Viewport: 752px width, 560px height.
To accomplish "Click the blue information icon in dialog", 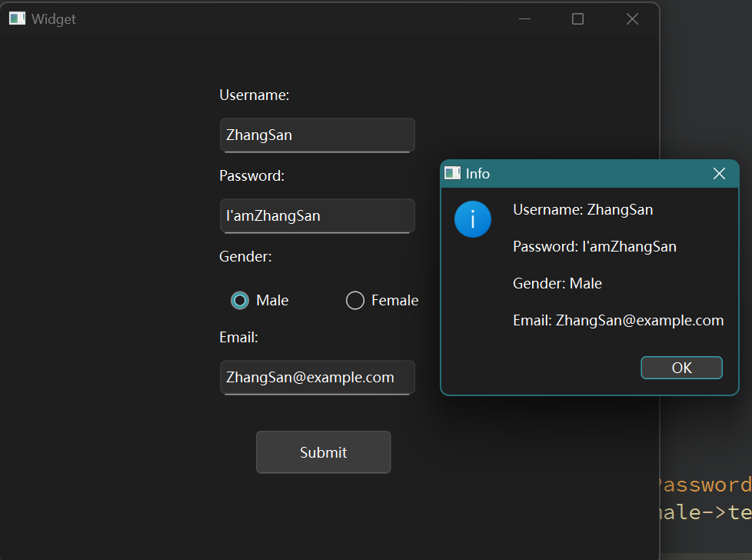I will pos(473,219).
